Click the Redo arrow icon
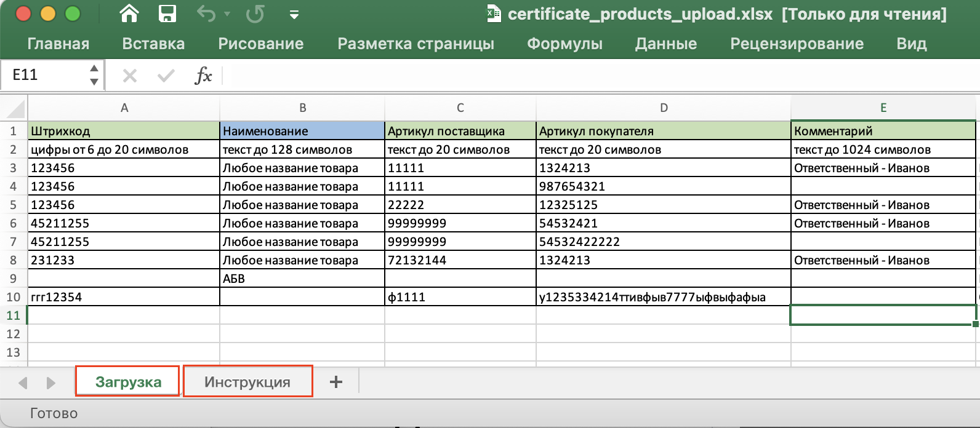Viewport: 980px width, 428px height. pyautogui.click(x=255, y=14)
